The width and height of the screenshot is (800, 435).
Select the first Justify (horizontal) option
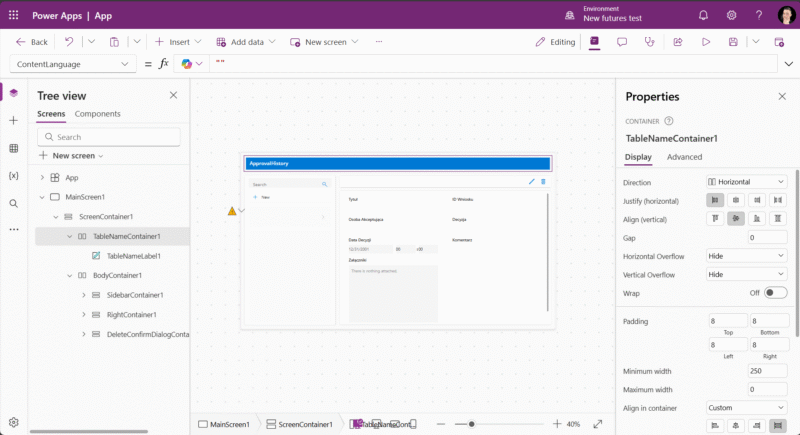click(716, 201)
